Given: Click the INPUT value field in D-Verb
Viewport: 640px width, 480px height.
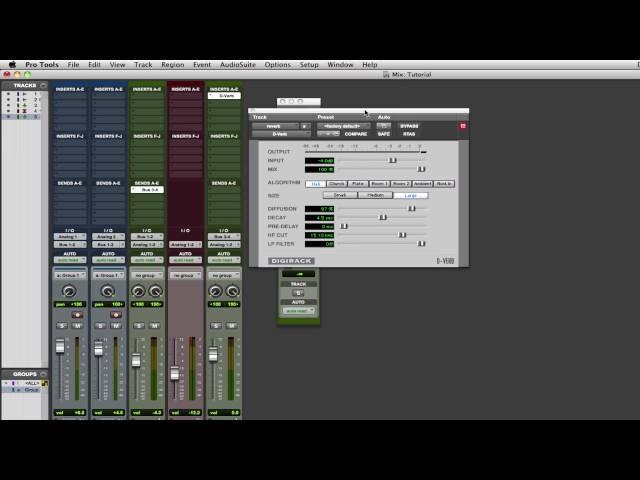Looking at the screenshot, I should click(320, 161).
